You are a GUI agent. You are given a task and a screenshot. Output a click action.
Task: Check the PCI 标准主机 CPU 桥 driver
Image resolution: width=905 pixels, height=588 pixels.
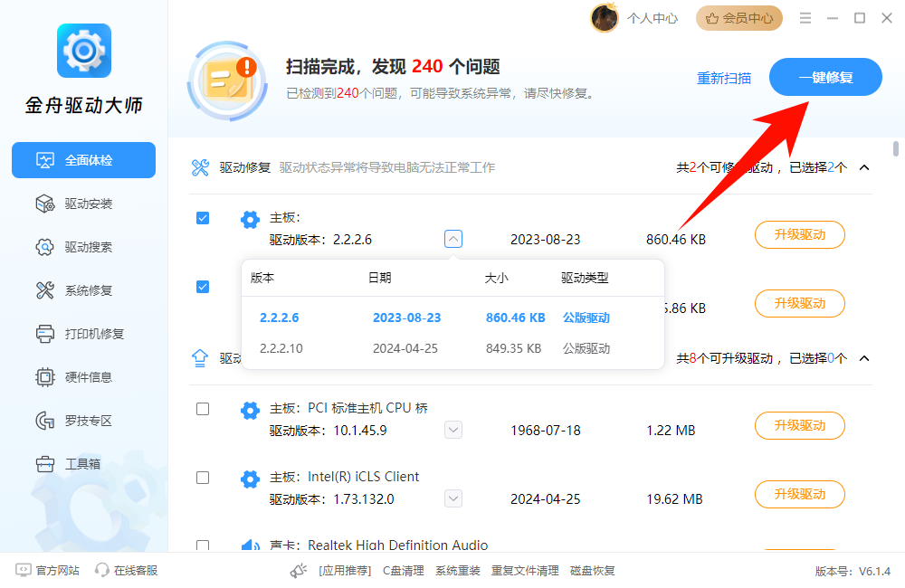(203, 409)
